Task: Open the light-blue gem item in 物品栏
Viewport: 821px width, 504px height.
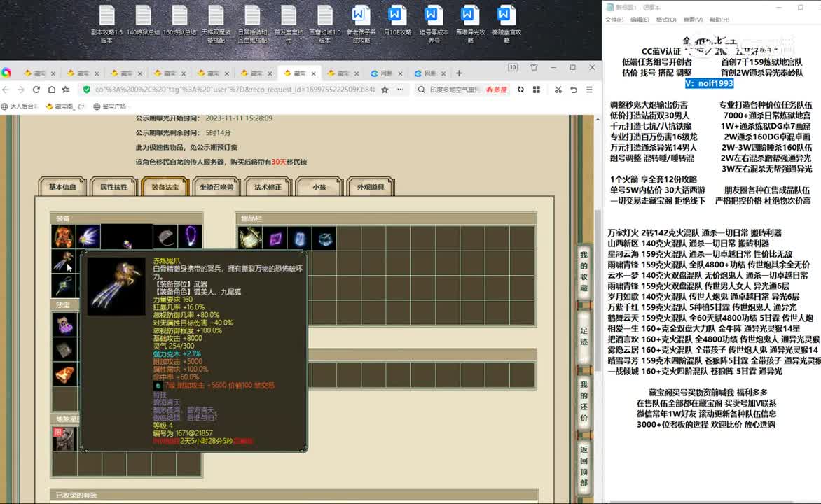Action: coord(324,238)
